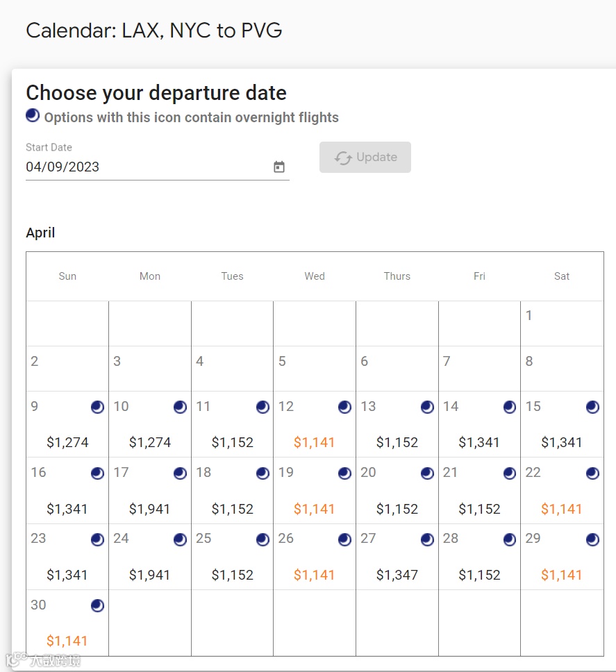Screen dimensions: 616x672
Task: Open the calendar date picker icon
Action: pyautogui.click(x=279, y=167)
